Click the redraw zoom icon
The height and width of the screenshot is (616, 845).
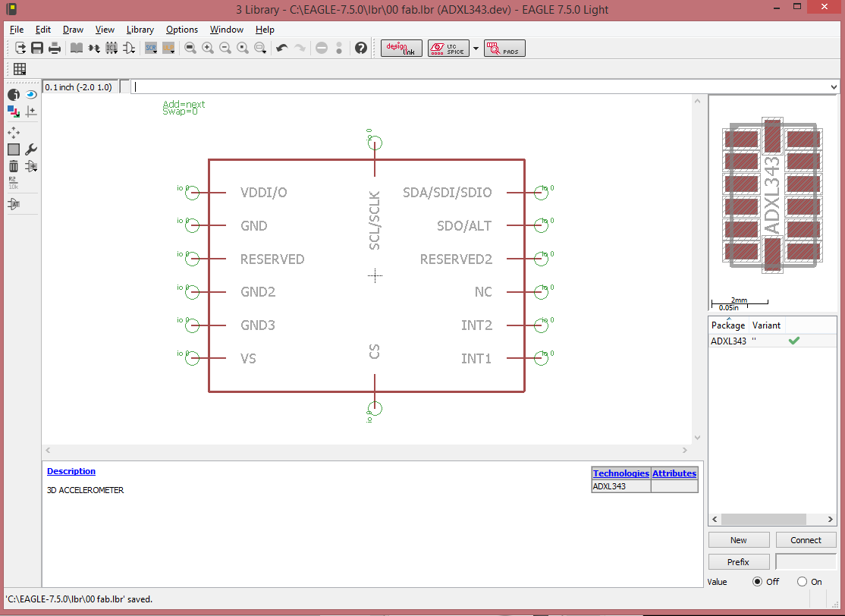(243, 48)
